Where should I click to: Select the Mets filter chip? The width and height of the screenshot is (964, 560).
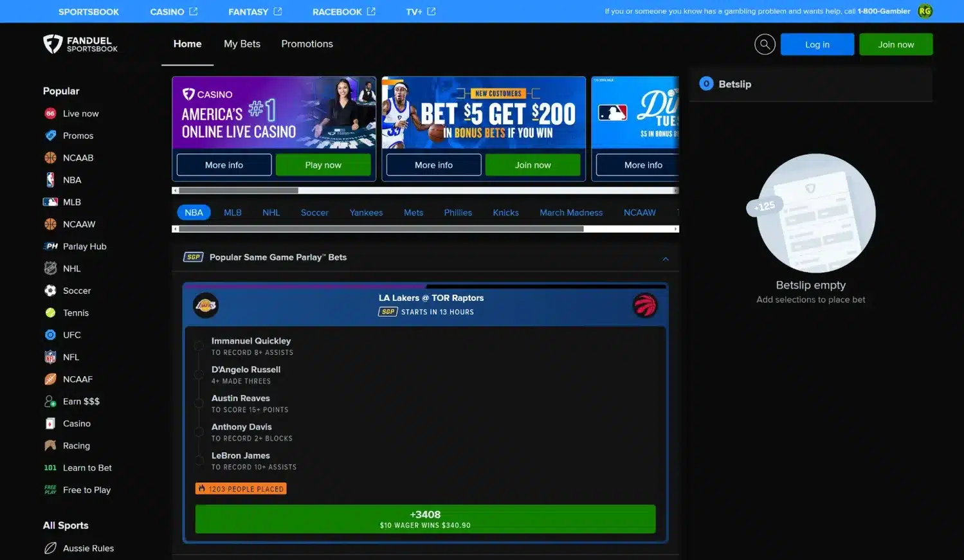point(414,213)
